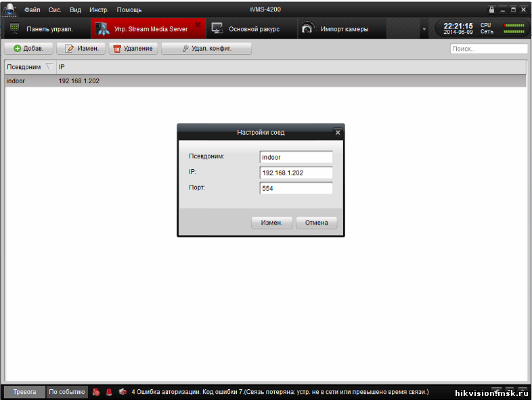The image size is (532, 400).
Task: Click the iVMS camera logo icon
Action: [9, 9]
